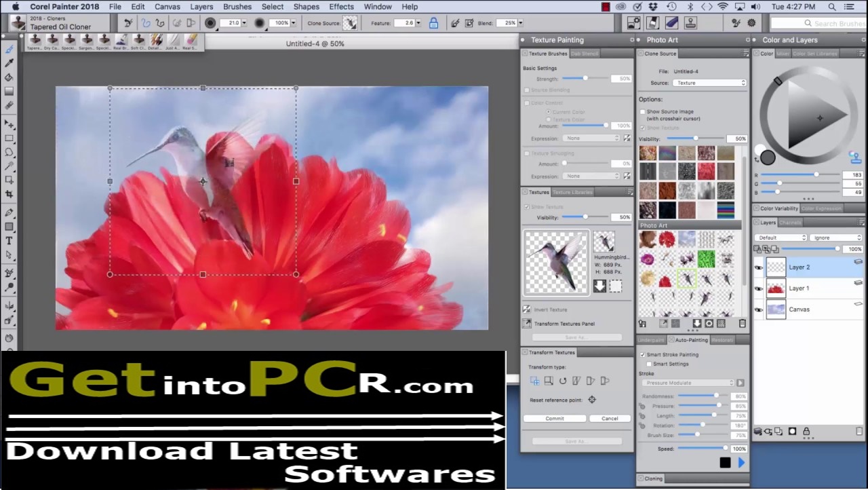The width and height of the screenshot is (868, 490).
Task: Toggle Texture Smudging checkbox
Action: 526,153
